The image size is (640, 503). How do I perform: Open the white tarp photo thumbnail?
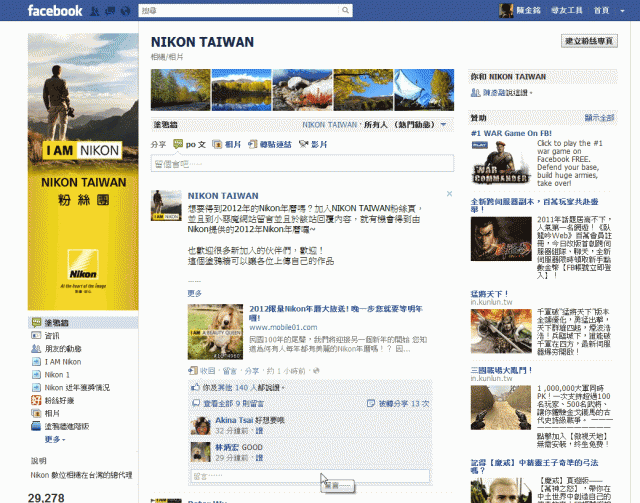coord(424,90)
